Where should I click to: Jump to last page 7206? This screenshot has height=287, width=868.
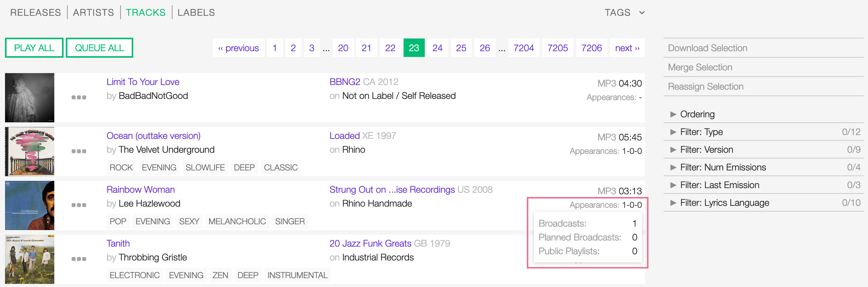tap(592, 48)
